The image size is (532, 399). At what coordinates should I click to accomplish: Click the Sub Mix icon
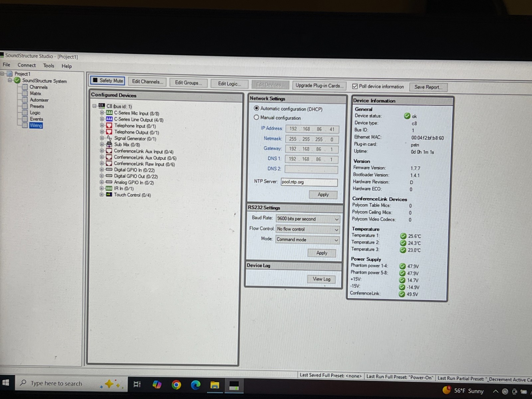point(109,144)
